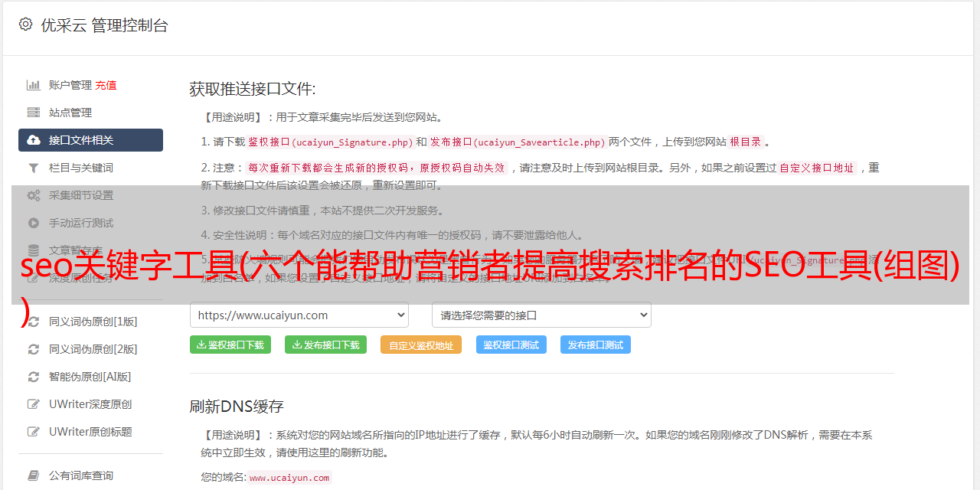Viewport: 980px width, 490px height.
Task: Open 栏目与关键词 in the sidebar
Action: pyautogui.click(x=81, y=168)
